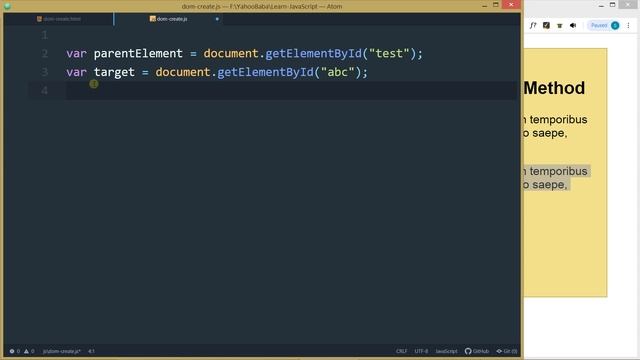The height and width of the screenshot is (360, 640).
Task: Click line number 1 in the gutter
Action: click(44, 35)
